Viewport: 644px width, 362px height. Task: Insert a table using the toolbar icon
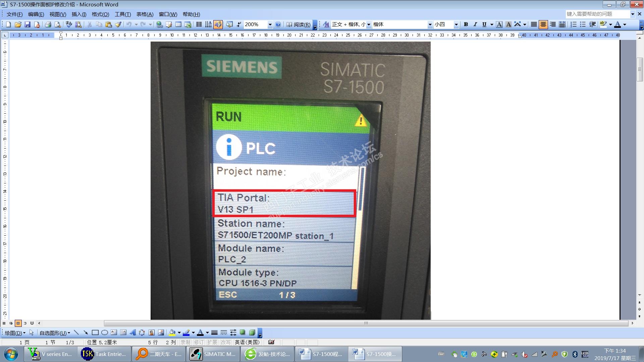pyautogui.click(x=178, y=24)
